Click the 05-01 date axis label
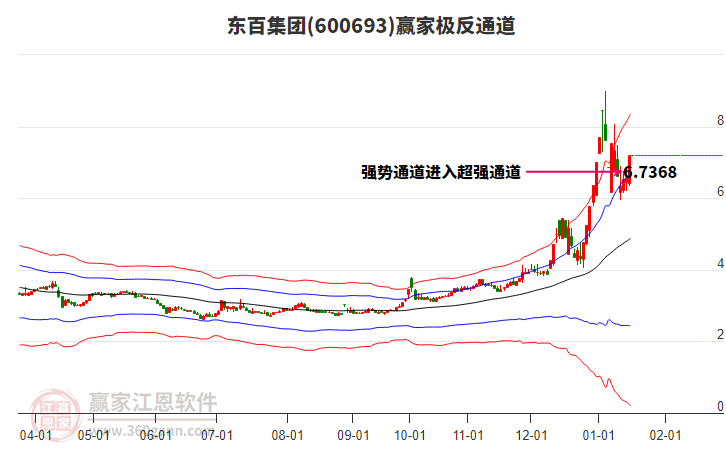The image size is (726, 450). click(x=94, y=435)
